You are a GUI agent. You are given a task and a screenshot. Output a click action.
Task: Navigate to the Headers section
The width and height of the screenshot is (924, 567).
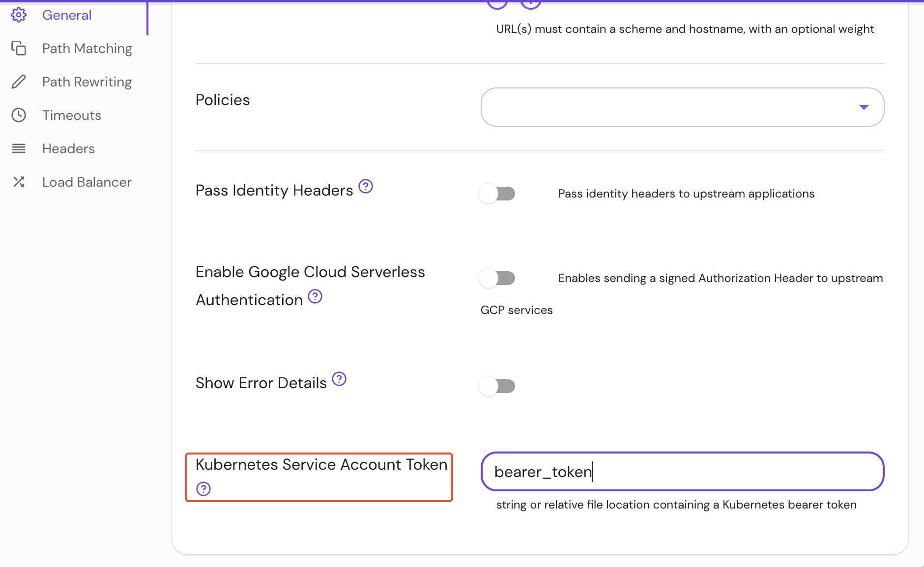[68, 148]
